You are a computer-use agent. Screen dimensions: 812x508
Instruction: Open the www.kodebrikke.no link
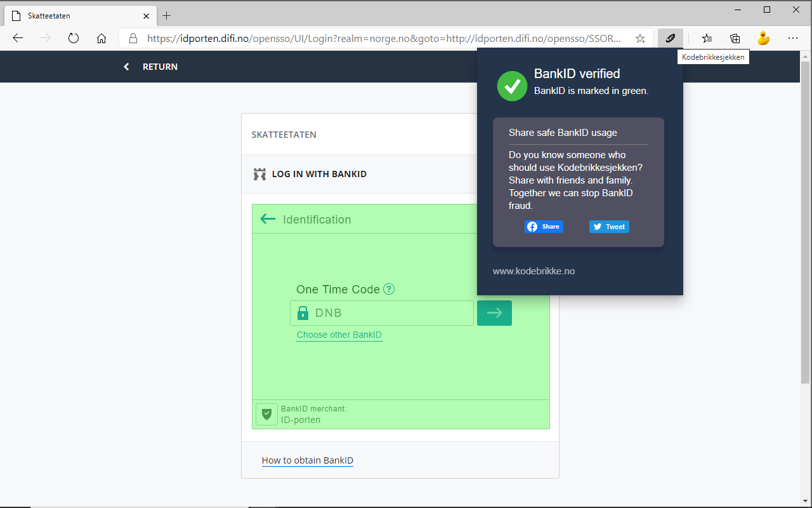534,271
